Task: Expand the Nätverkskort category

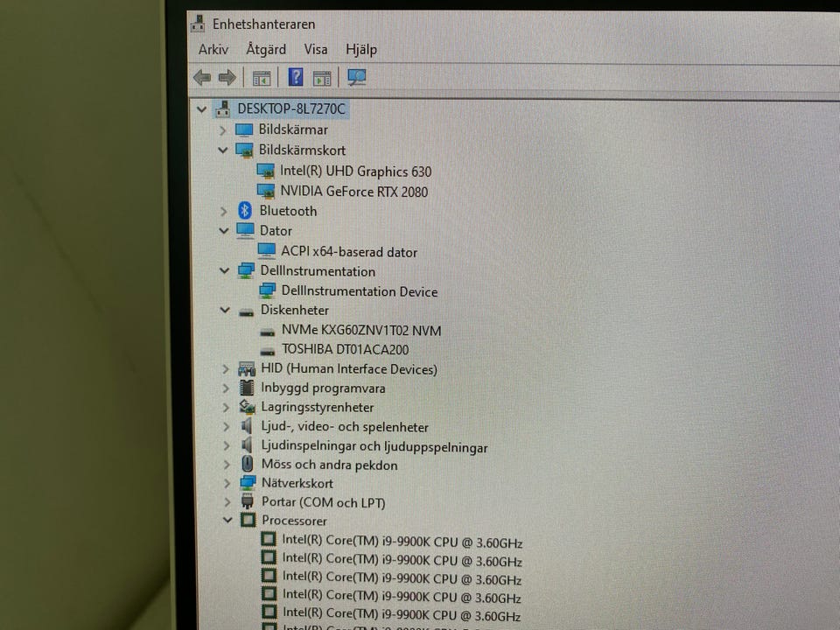Action: [227, 483]
